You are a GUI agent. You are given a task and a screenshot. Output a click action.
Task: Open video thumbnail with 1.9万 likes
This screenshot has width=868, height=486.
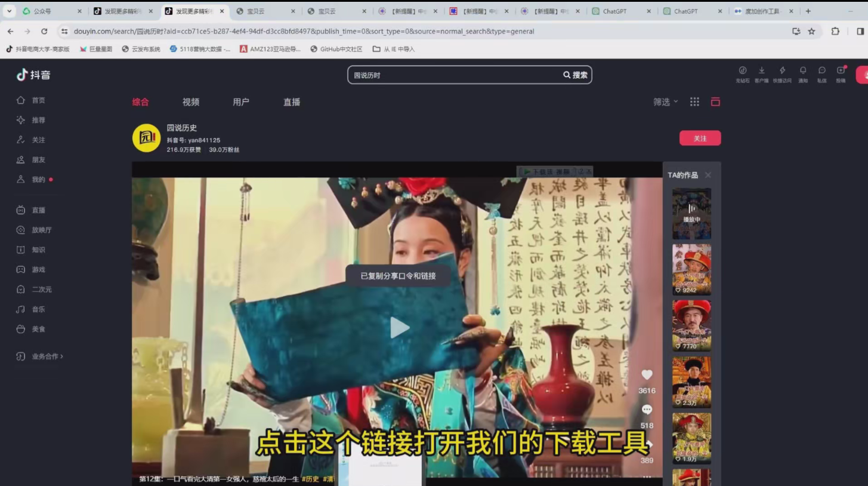(x=692, y=438)
